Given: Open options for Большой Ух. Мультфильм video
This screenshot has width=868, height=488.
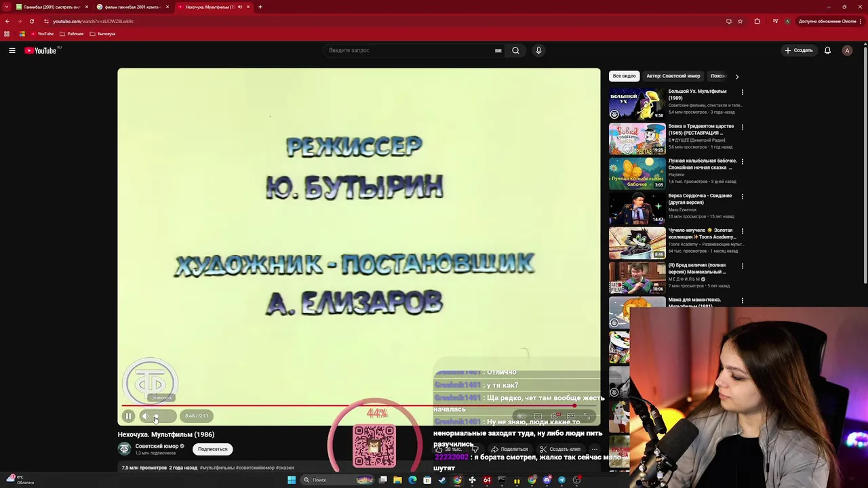Looking at the screenshot, I should coord(742,92).
